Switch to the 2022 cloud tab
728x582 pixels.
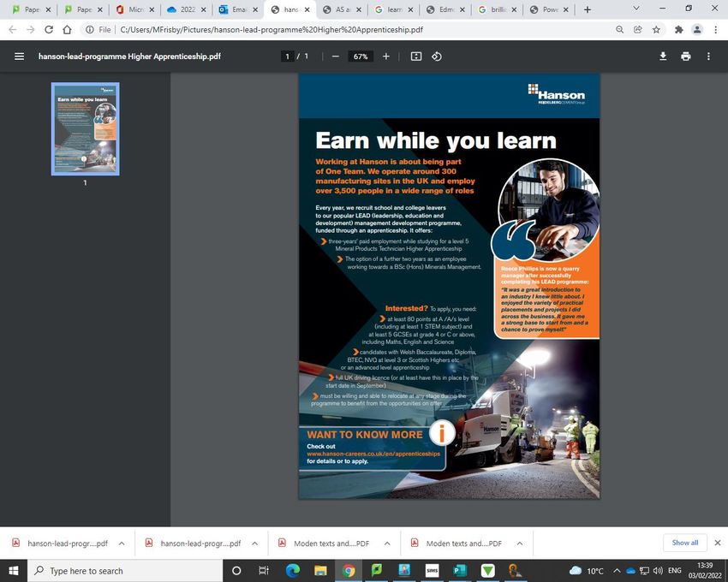(186, 9)
